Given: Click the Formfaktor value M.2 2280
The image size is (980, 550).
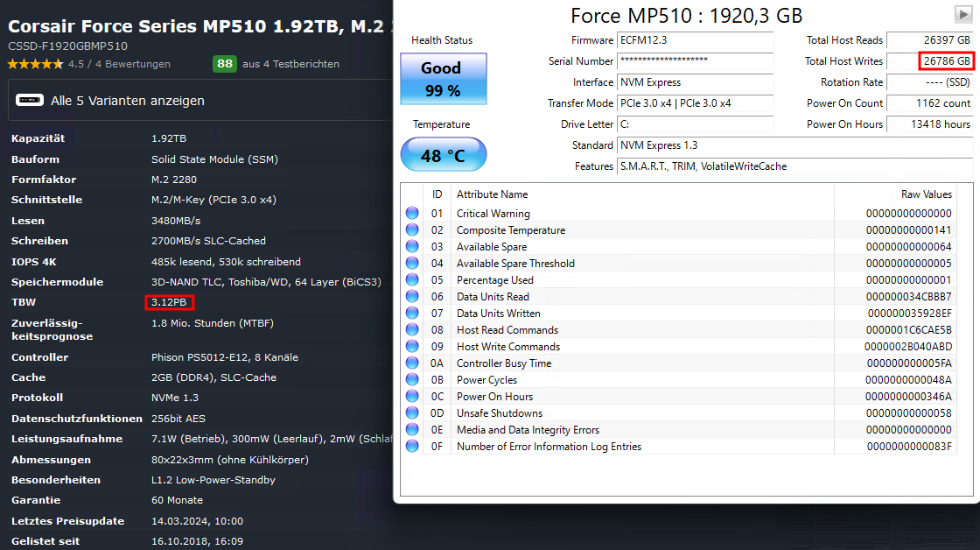Looking at the screenshot, I should tap(174, 180).
